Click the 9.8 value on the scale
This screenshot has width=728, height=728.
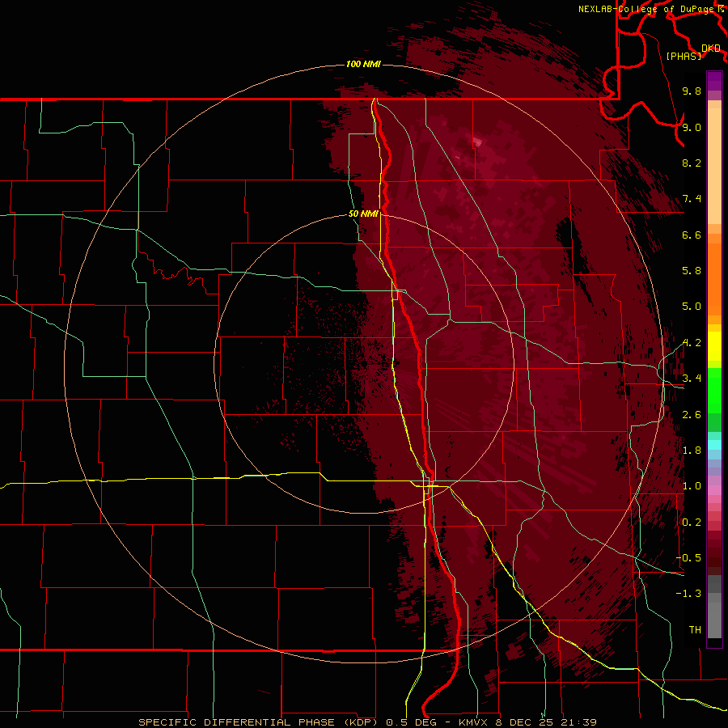pos(692,91)
